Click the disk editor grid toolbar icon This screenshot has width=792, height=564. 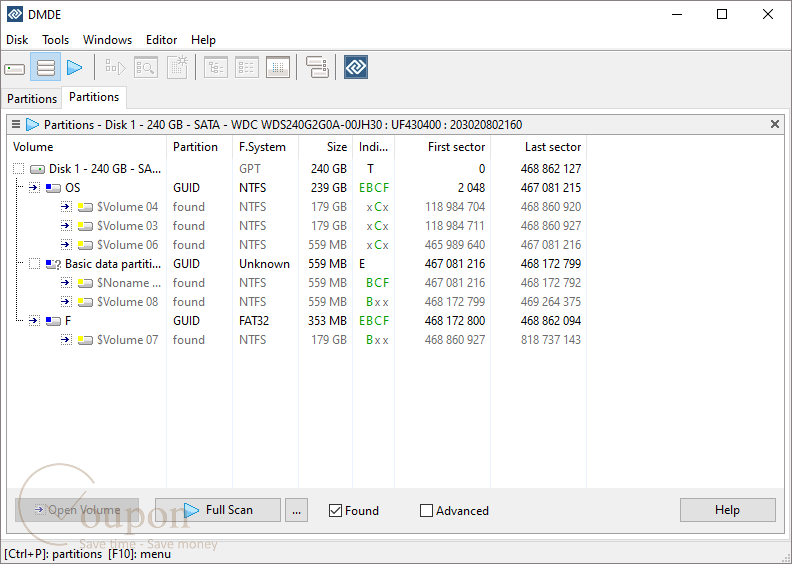click(x=278, y=67)
